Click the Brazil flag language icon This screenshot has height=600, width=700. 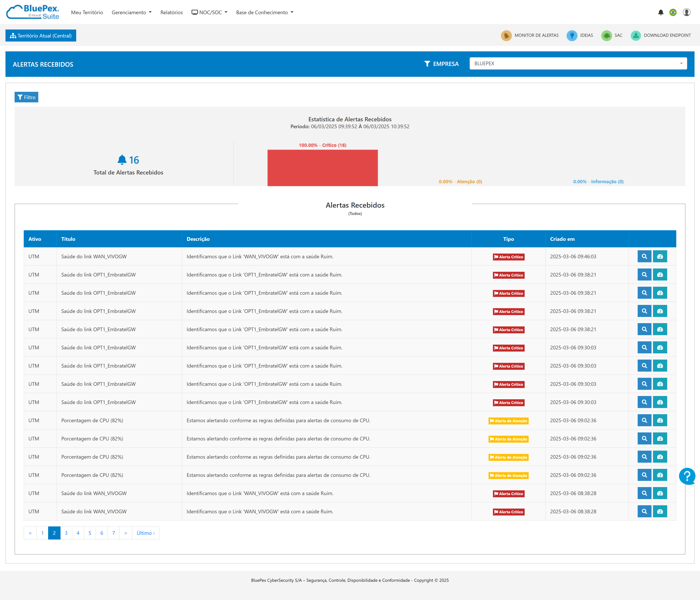tap(673, 13)
